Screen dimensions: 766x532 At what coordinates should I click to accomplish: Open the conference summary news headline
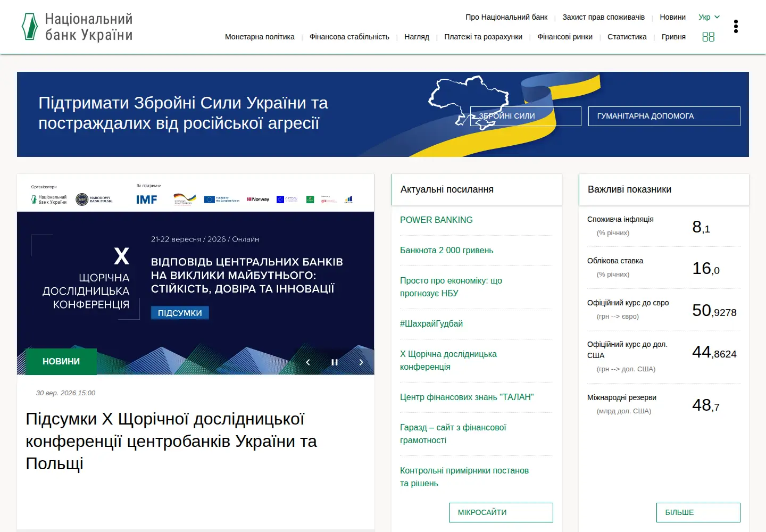coord(171,441)
